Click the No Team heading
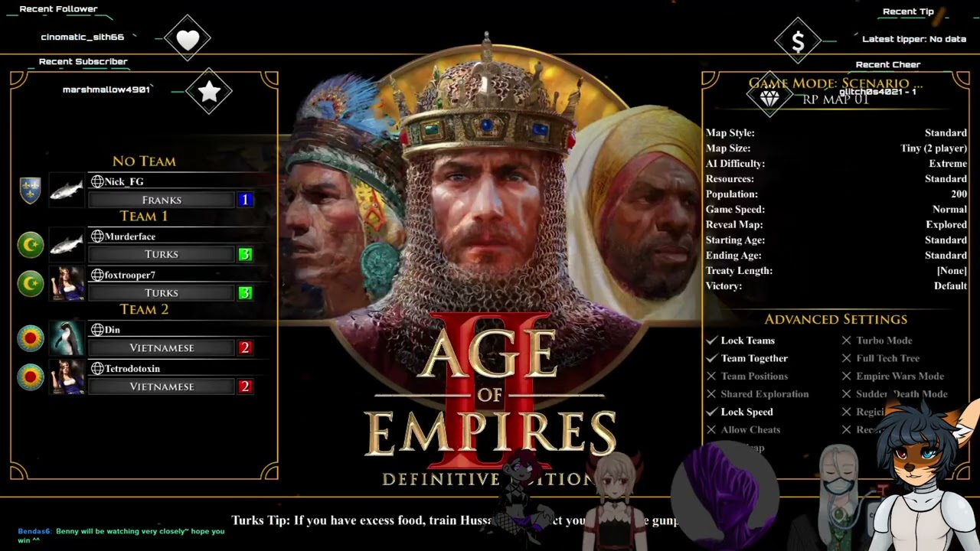980x551 pixels. [x=144, y=161]
